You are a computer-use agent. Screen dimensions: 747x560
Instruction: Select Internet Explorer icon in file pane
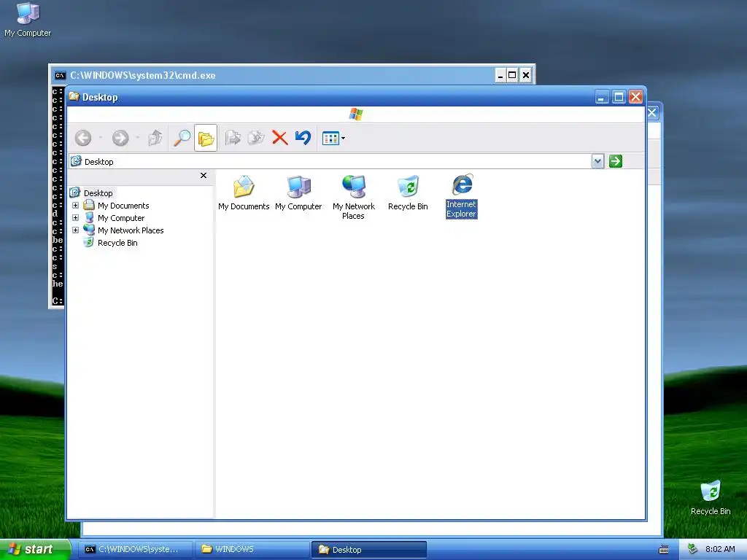coord(461,196)
